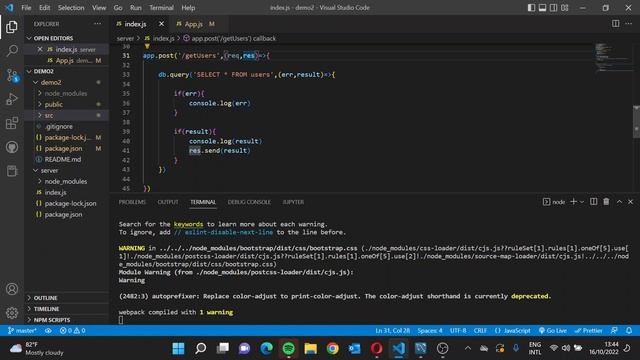Screen dimensions: 640x360
Task: Close index.js in Open Editors list
Action: (x=40, y=49)
